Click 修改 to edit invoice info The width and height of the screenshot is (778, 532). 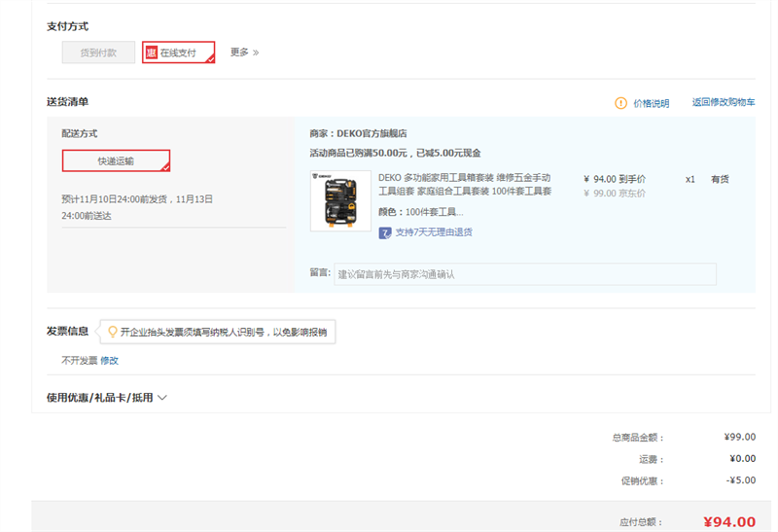pos(109,360)
